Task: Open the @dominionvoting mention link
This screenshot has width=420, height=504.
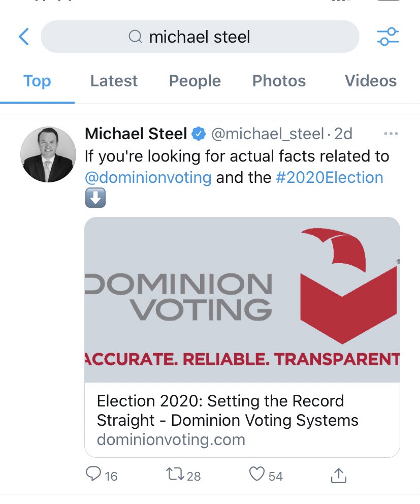Action: tap(148, 177)
